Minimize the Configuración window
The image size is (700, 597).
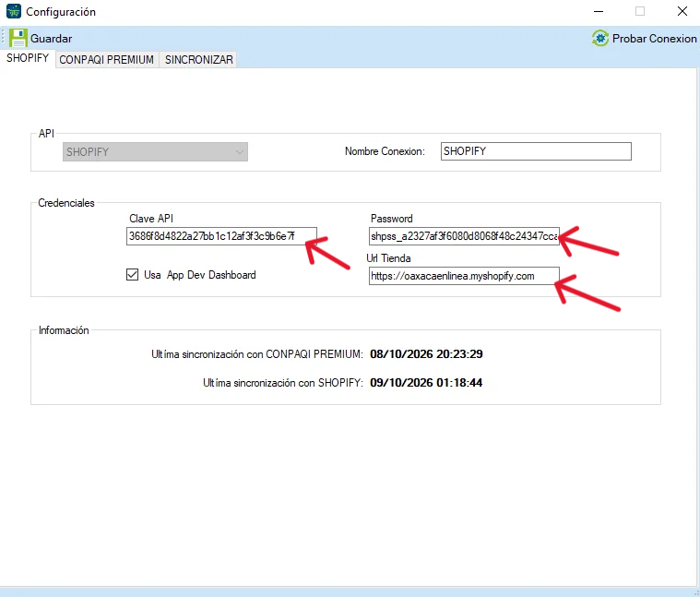tap(599, 12)
